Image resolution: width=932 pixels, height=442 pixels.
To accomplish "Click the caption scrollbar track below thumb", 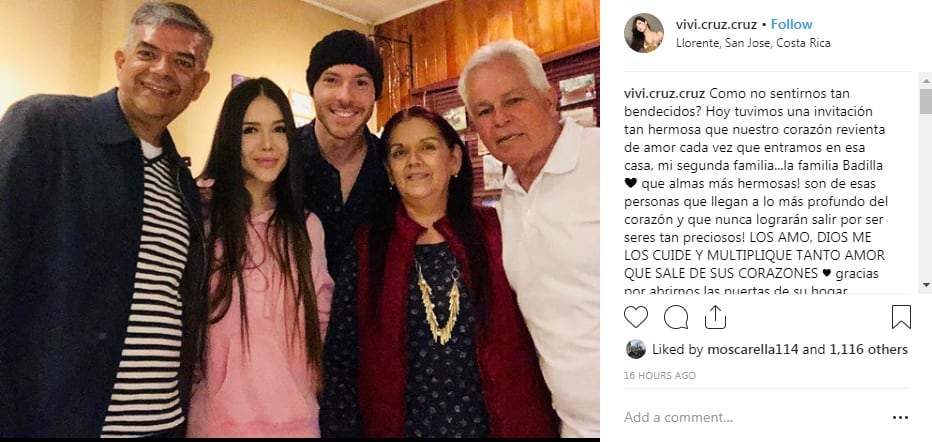I will 925,196.
